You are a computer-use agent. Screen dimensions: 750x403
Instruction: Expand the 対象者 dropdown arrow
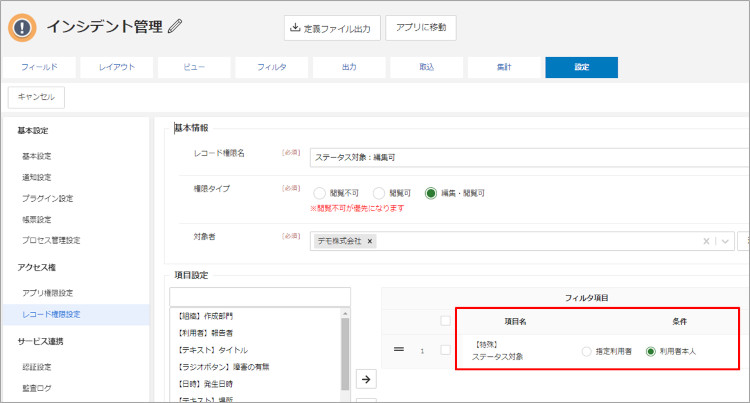pos(725,241)
